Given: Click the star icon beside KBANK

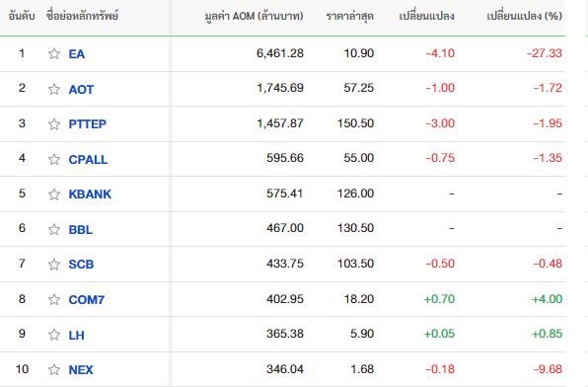Looking at the screenshot, I should (x=54, y=194).
